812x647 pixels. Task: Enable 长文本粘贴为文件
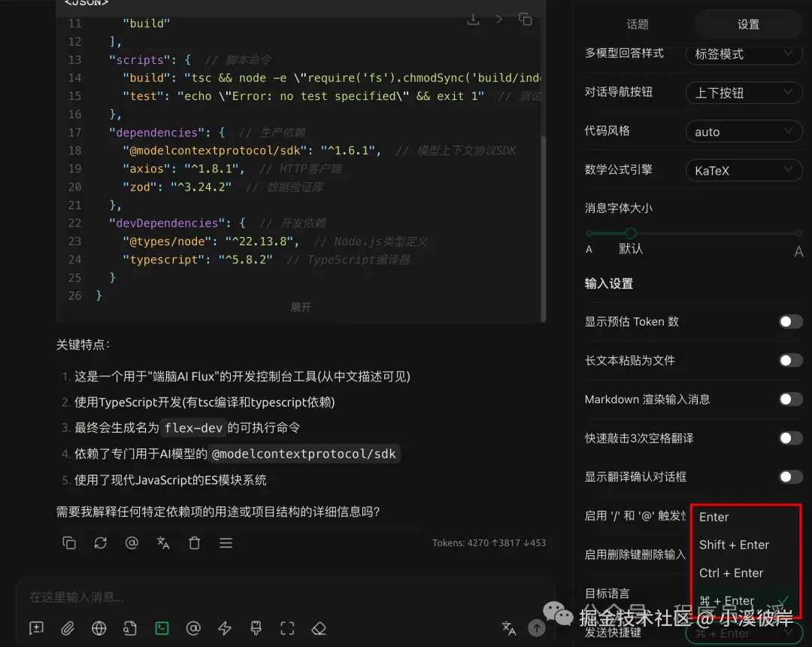pos(790,360)
